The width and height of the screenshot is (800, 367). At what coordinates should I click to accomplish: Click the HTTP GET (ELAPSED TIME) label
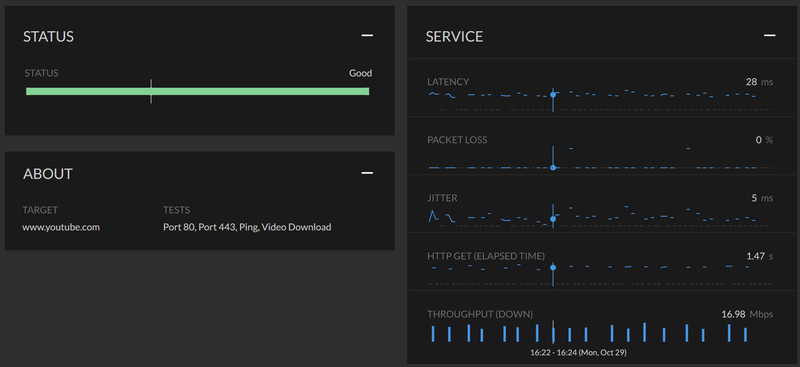[x=486, y=256]
